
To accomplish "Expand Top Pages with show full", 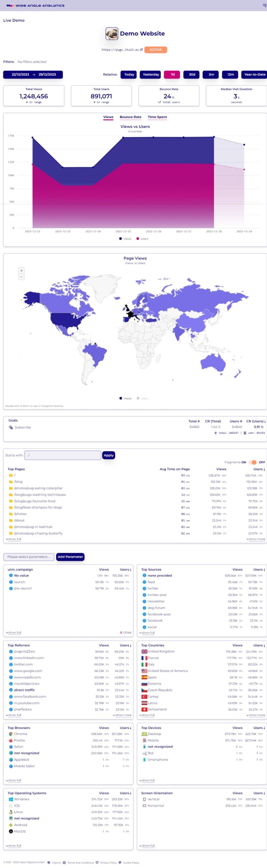I will [14, 539].
